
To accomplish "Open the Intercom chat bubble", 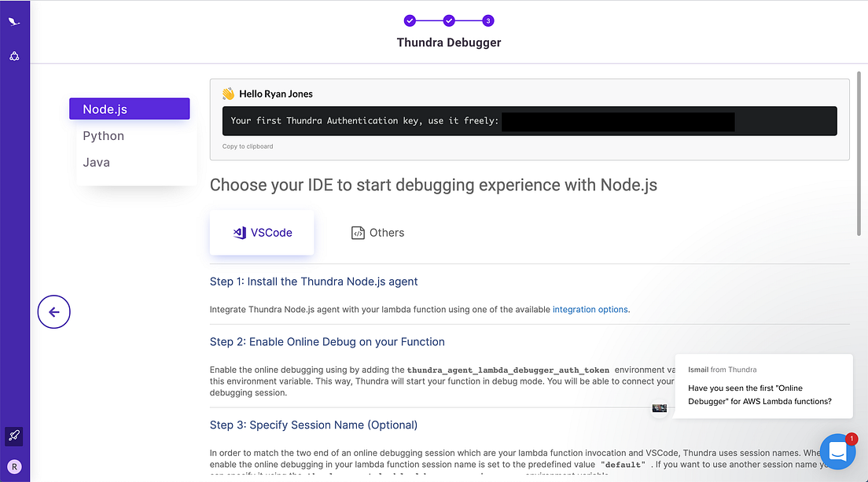I will point(838,451).
